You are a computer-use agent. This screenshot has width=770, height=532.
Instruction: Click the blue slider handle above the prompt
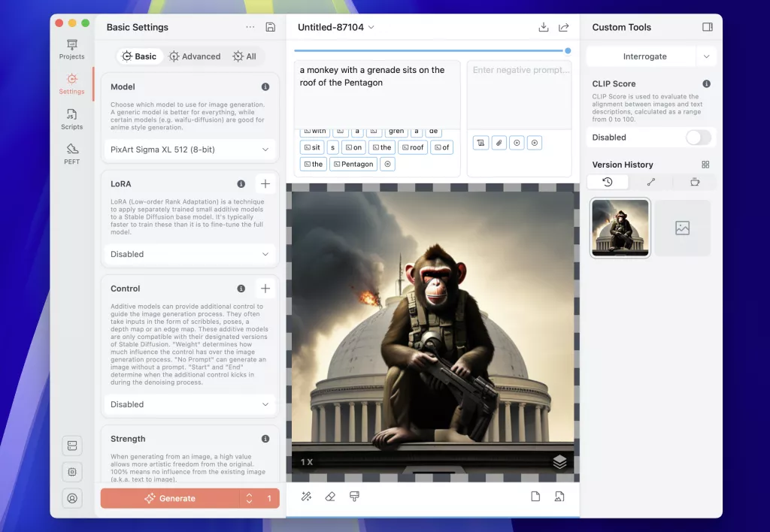[x=568, y=50]
